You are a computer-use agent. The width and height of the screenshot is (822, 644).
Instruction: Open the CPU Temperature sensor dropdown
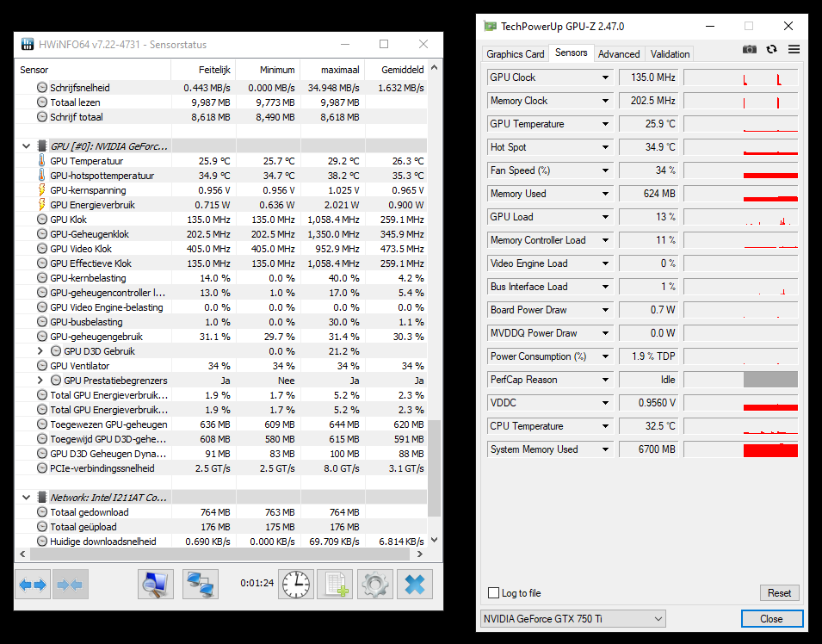[x=605, y=426]
